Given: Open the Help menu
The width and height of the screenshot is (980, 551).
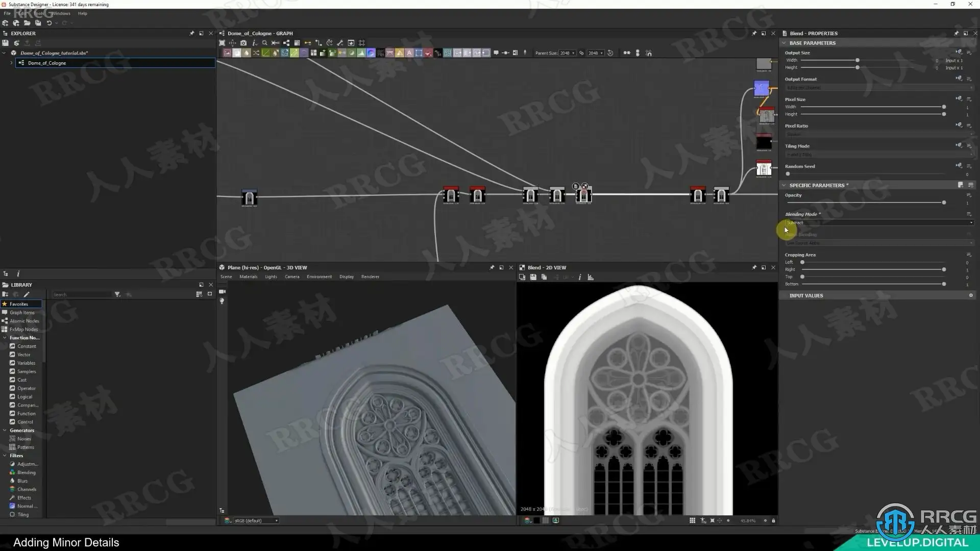Looking at the screenshot, I should (82, 13).
